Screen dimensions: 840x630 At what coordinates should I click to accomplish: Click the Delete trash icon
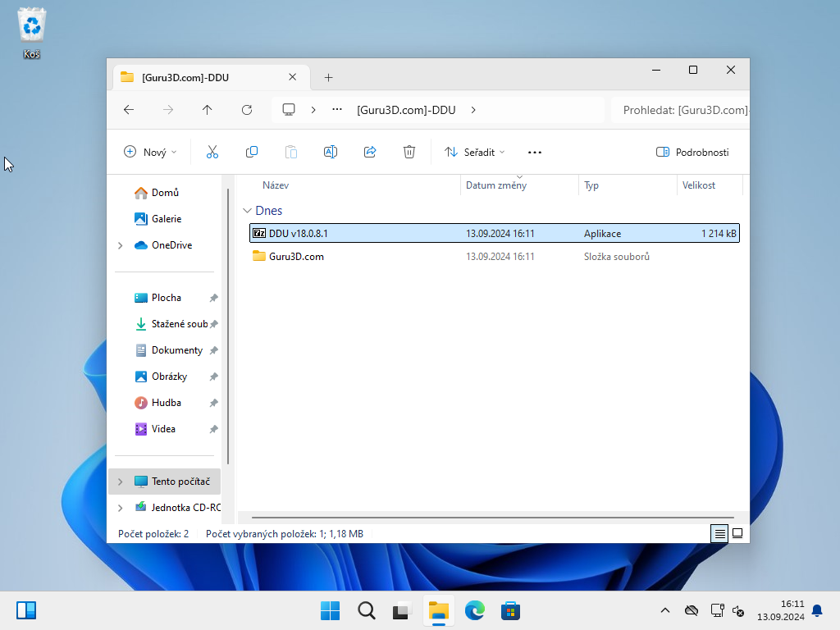tap(409, 152)
